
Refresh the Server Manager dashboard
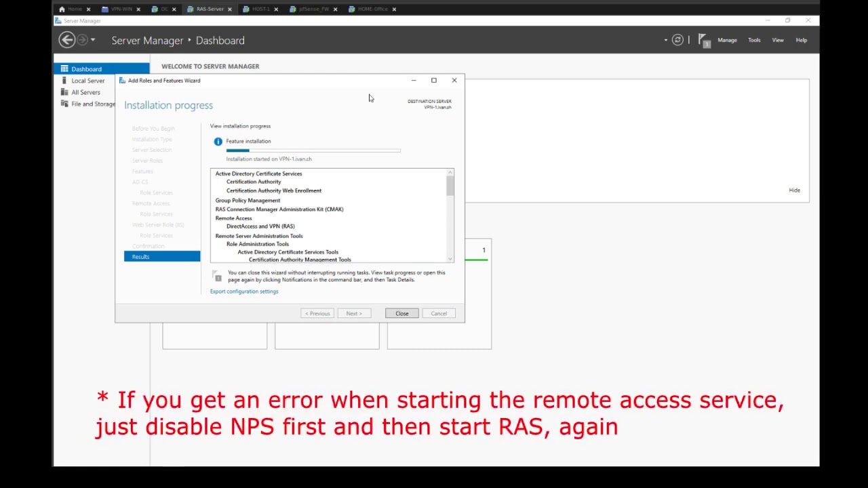click(x=677, y=40)
